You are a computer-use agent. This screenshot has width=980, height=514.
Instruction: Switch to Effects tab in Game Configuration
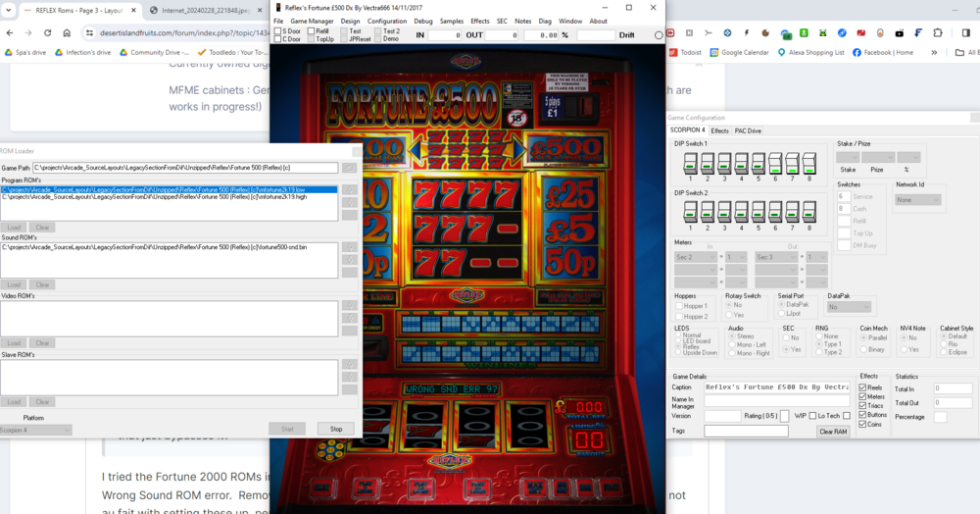(719, 130)
